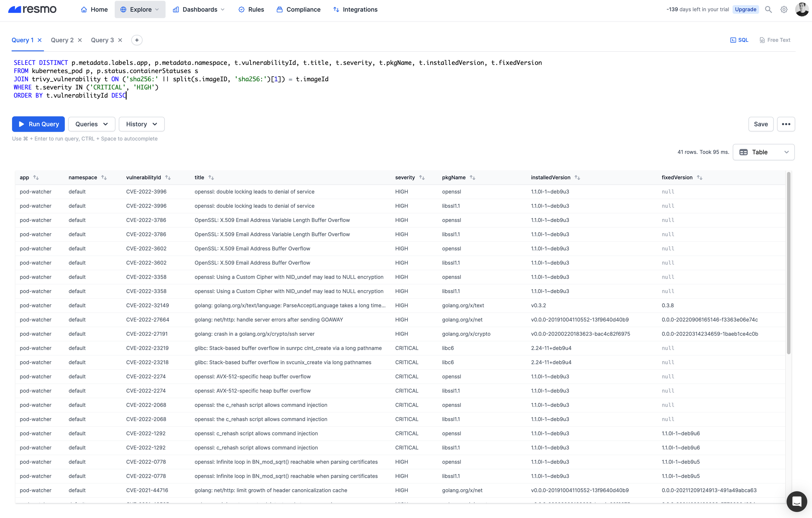The height and width of the screenshot is (518, 812).
Task: Sort results by vulnerabilityId column arrows
Action: click(168, 177)
